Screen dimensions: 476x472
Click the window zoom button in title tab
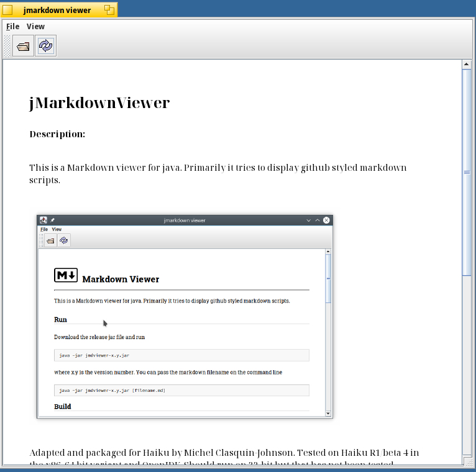click(109, 10)
